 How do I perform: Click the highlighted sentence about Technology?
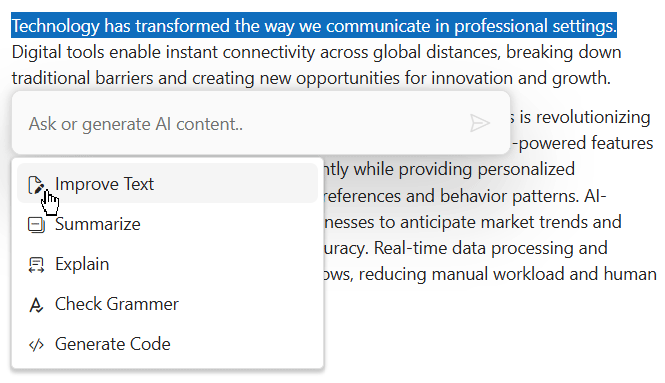pyautogui.click(x=314, y=25)
